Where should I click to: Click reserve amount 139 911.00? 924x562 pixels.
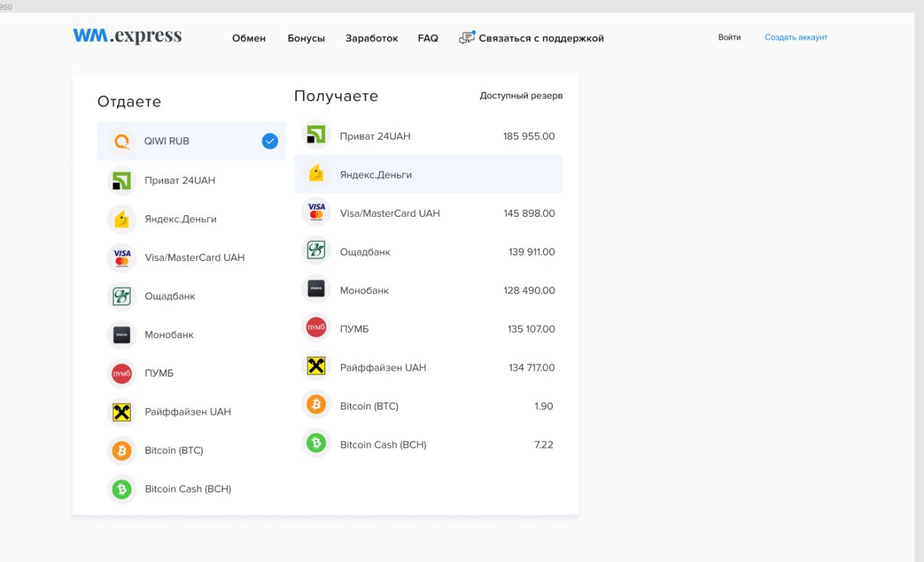click(532, 252)
